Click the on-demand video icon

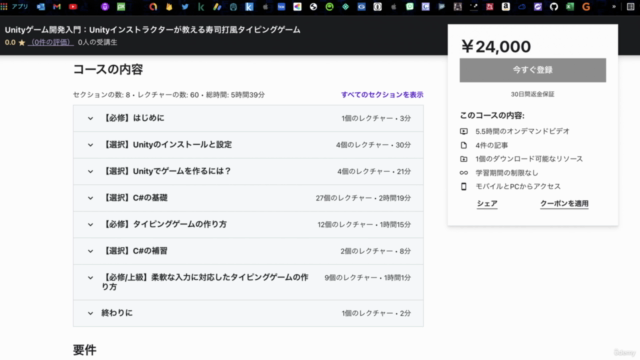(464, 131)
